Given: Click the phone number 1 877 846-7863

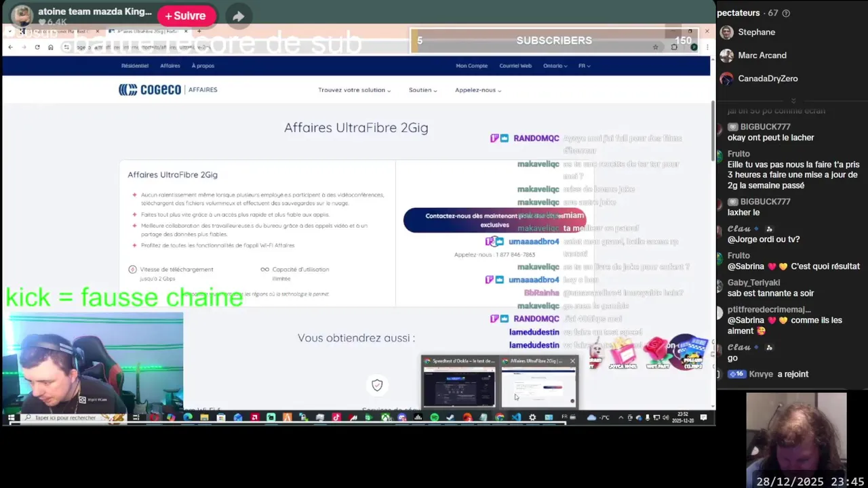Looking at the screenshot, I should click(515, 255).
